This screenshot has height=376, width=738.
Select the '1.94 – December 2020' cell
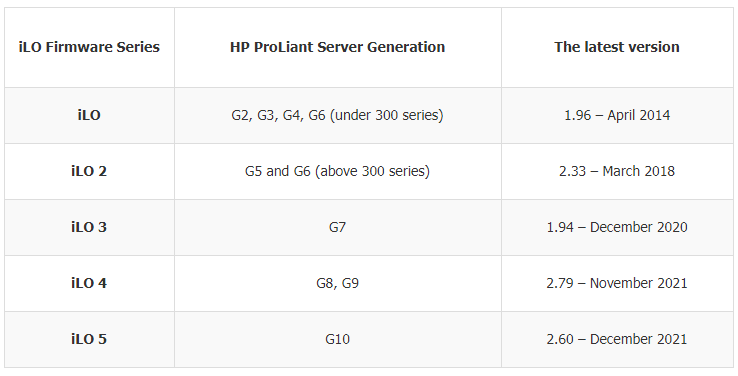pyautogui.click(x=617, y=227)
